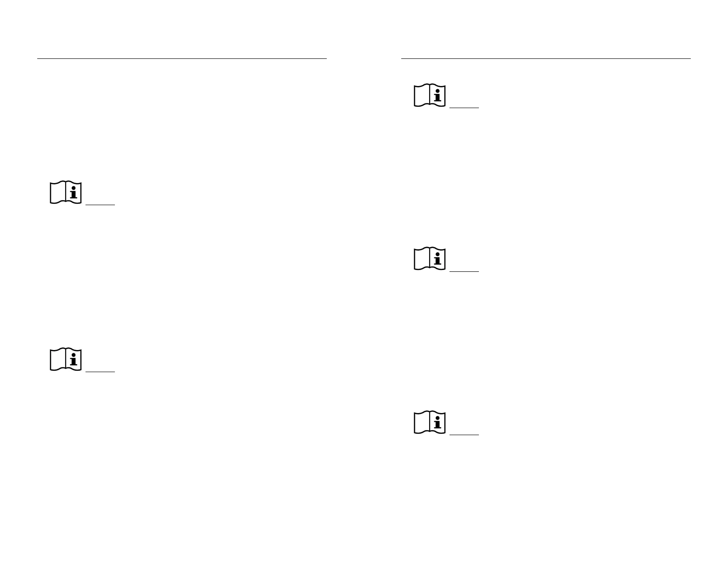Click the underline beside left page's lower note icon

[x=100, y=371]
